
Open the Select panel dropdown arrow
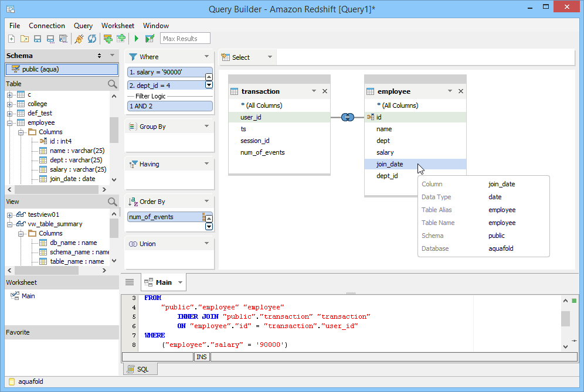(270, 57)
